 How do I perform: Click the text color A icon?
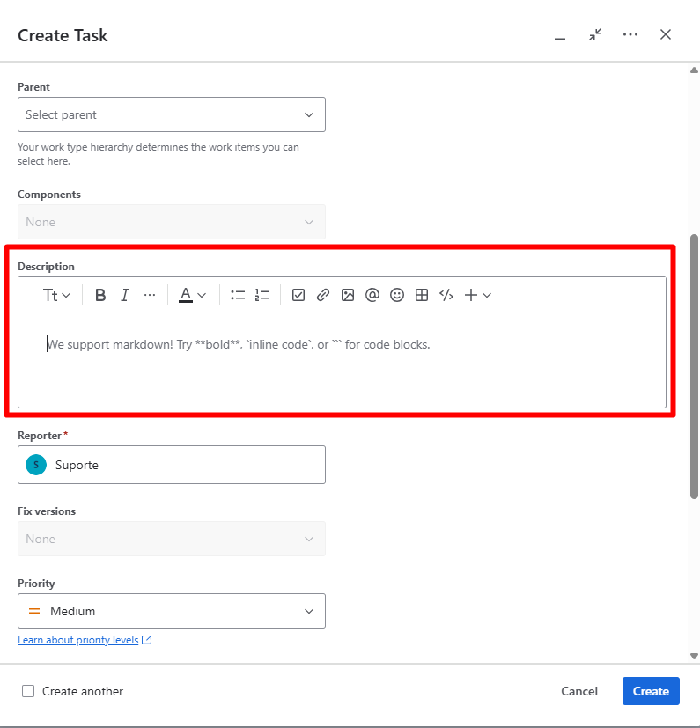(185, 295)
